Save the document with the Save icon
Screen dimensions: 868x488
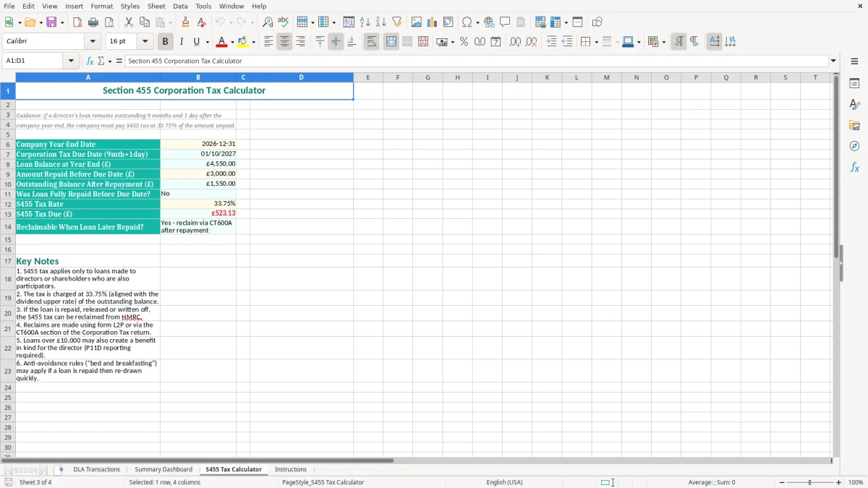point(51,22)
